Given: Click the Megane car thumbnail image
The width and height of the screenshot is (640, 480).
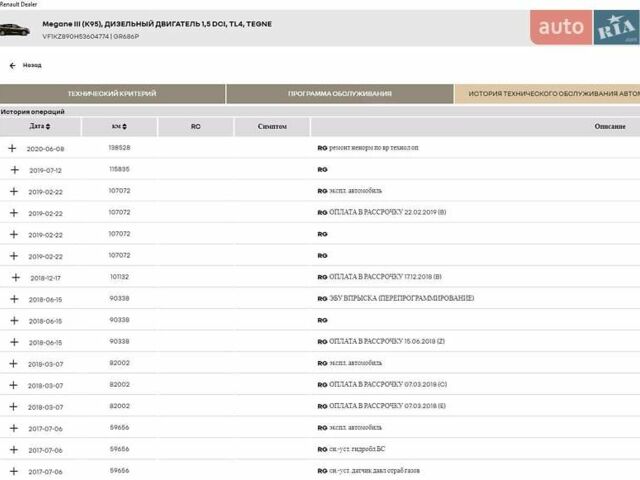Looking at the screenshot, I should 15,30.
